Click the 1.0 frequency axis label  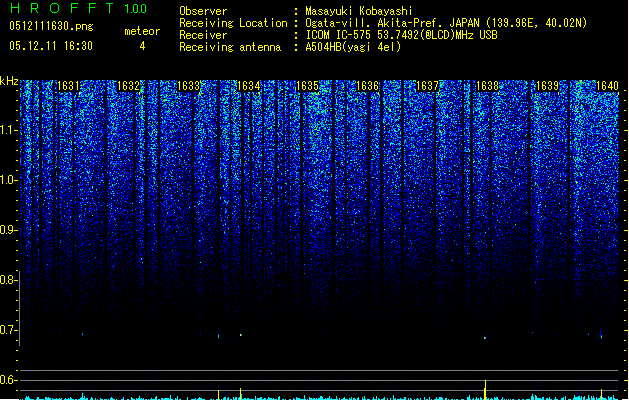click(x=8, y=180)
